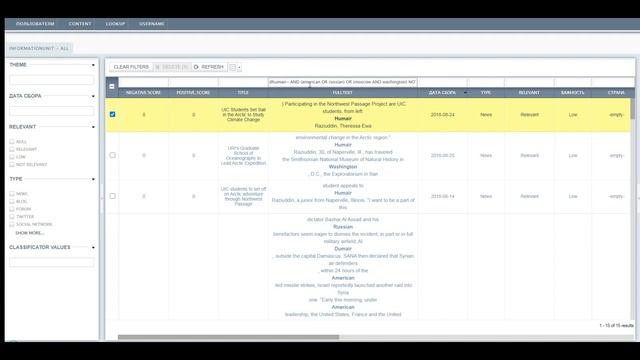The width and height of the screenshot is (640, 360).
Task: Sort by the TITLE column header
Action: (x=243, y=93)
